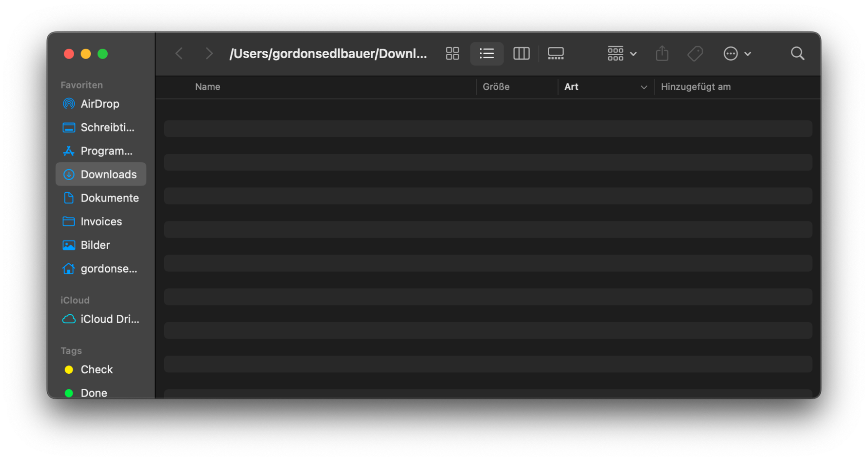868x461 pixels.
Task: Select the yellow Check tag
Action: coord(96,369)
